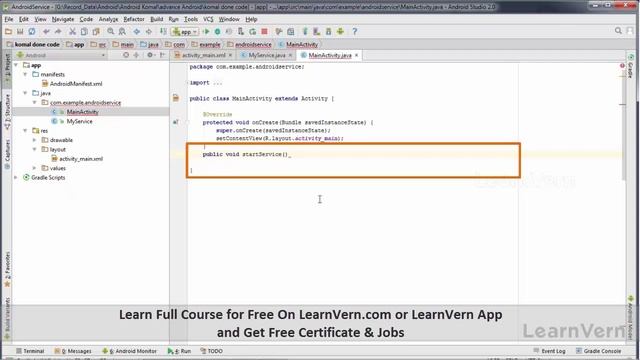Toggle the Favorites side panel
Image resolution: width=640 pixels, height=360 pixels.
7,269
